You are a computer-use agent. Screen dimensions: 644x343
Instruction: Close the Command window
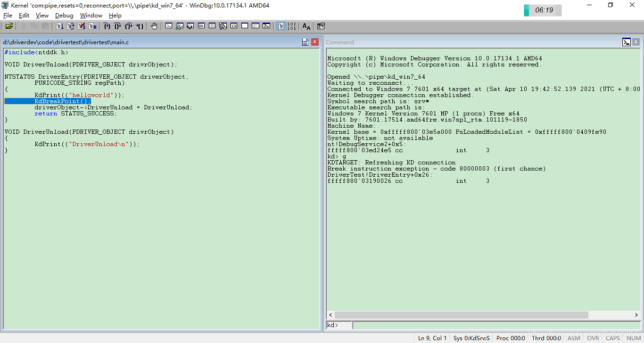pyautogui.click(x=636, y=42)
